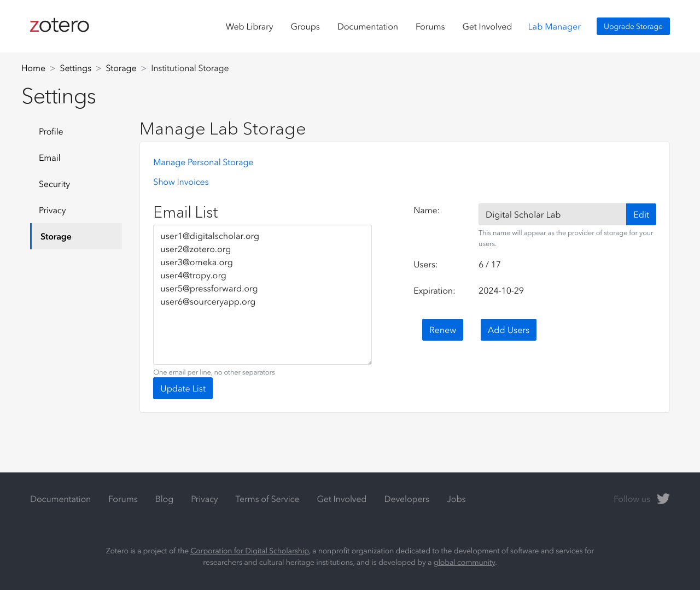Click the Renew button
Screen dimensions: 700x590
click(x=442, y=330)
